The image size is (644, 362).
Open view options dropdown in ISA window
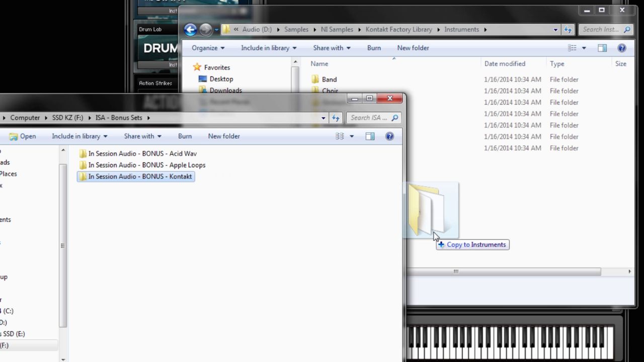pyautogui.click(x=351, y=136)
